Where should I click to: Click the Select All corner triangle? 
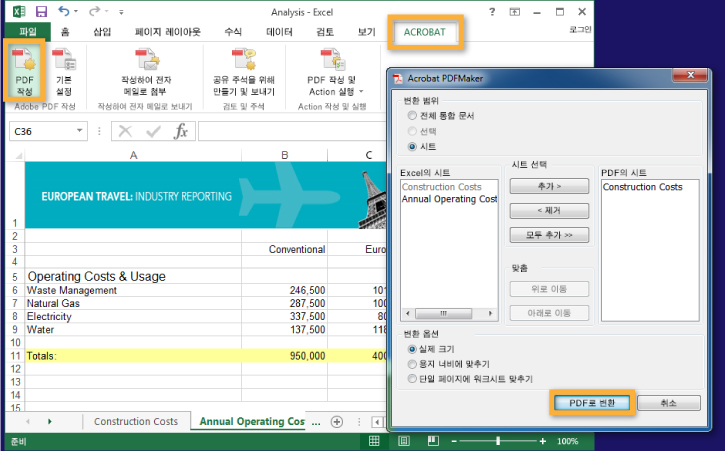click(x=18, y=156)
